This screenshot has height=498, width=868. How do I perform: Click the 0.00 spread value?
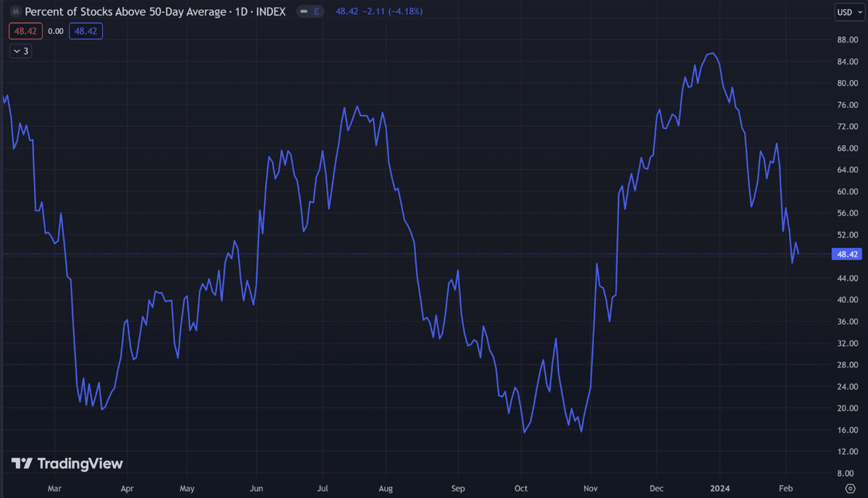coord(56,31)
